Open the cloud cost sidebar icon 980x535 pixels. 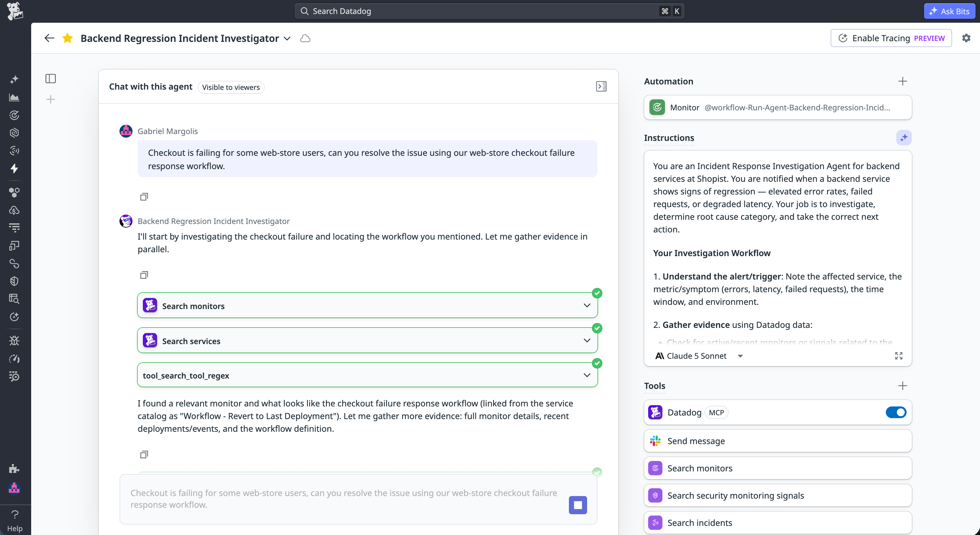click(x=15, y=210)
